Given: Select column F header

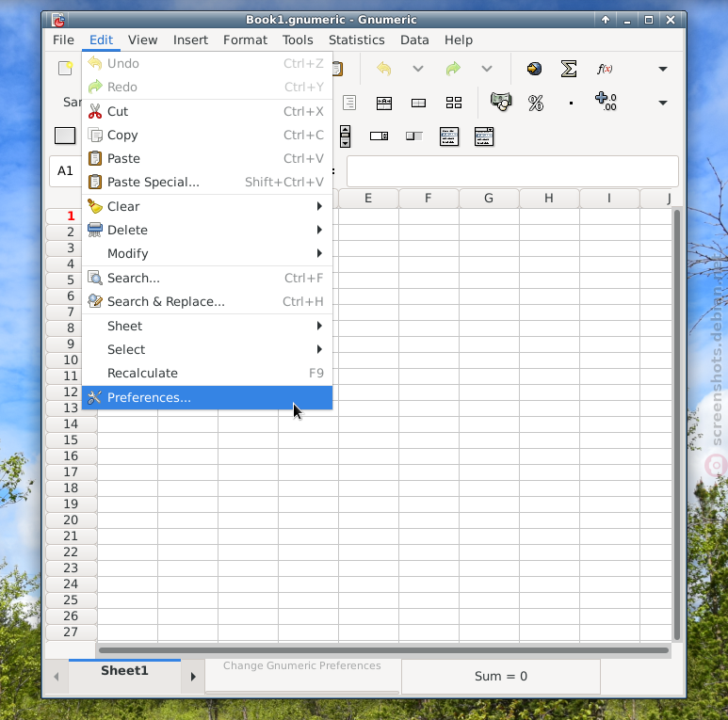Looking at the screenshot, I should pos(429,199).
